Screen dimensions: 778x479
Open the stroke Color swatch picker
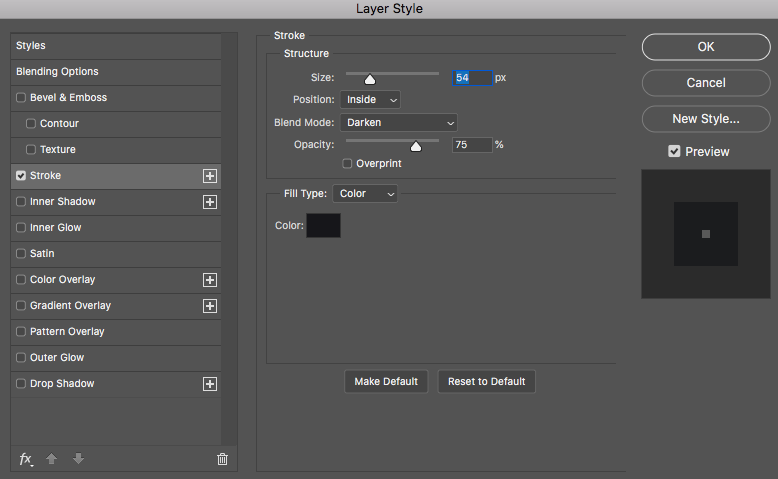pos(324,225)
